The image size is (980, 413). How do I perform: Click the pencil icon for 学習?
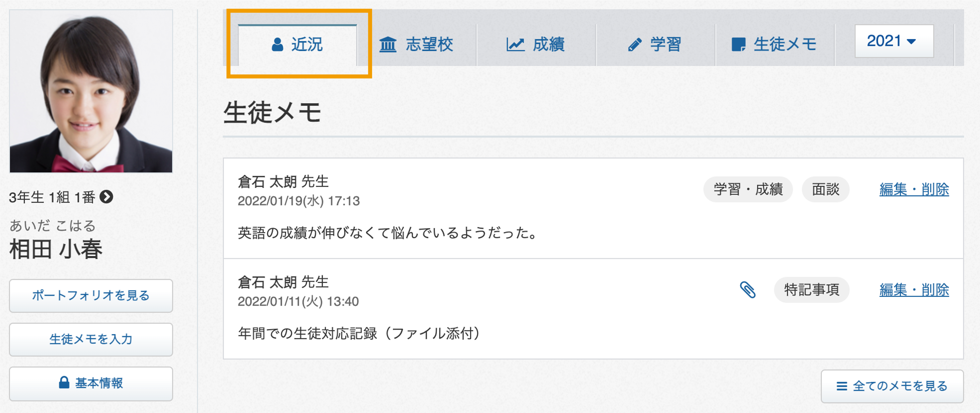(634, 45)
